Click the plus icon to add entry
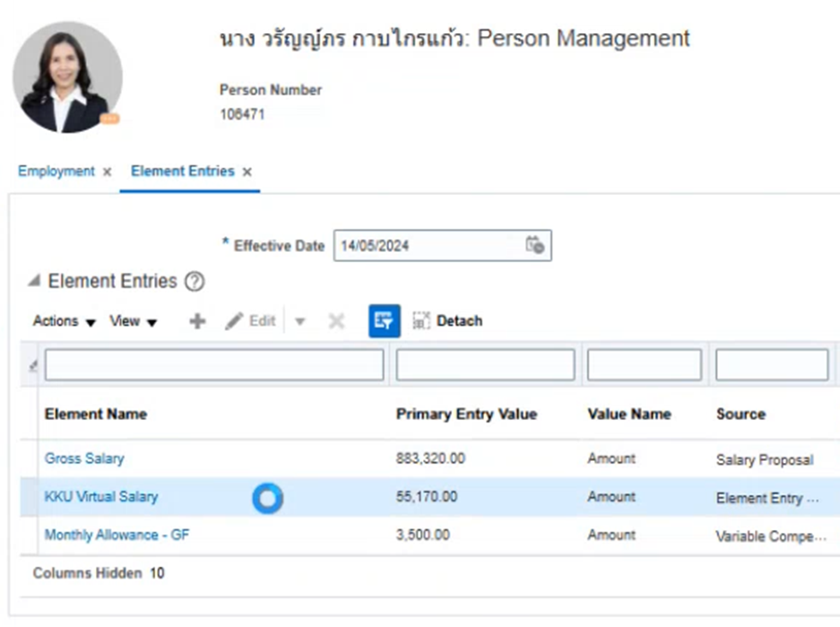Screen dimensions: 840x627 pos(197,321)
